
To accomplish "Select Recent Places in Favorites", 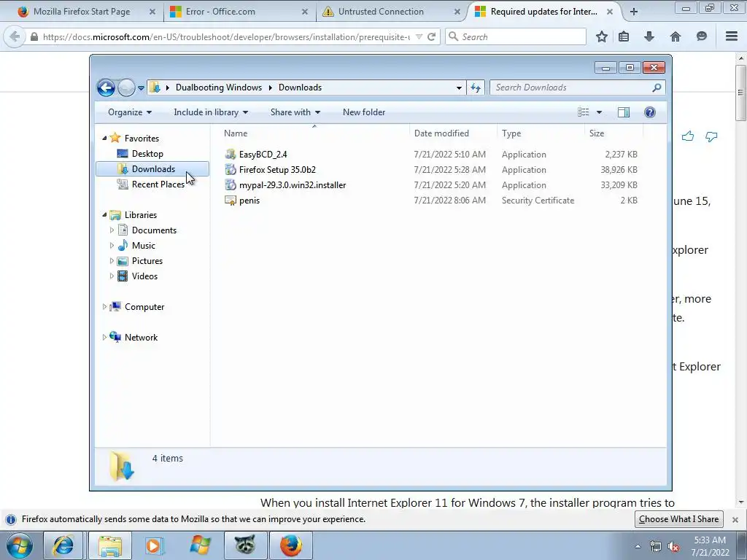I will click(158, 184).
